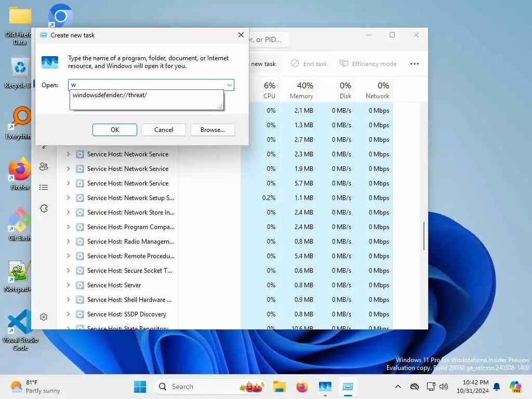Screen dimensions: 532x399
Task: Open the weather widget showing 81°F
Action: click(35, 387)
